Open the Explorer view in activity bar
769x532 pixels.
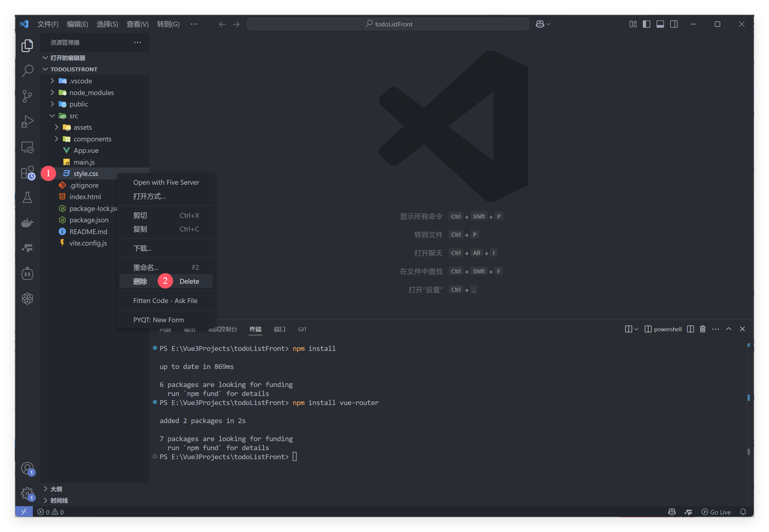click(x=27, y=46)
